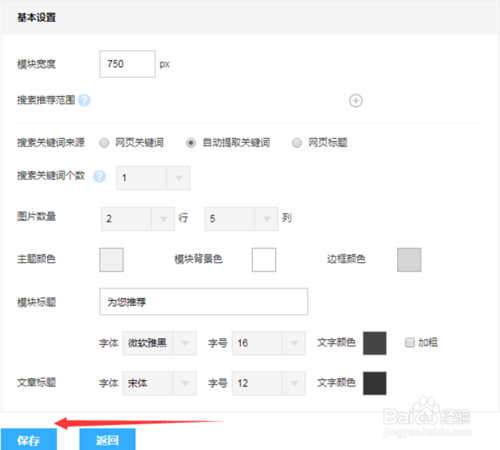Click the 模块宽度 label text

click(36, 64)
